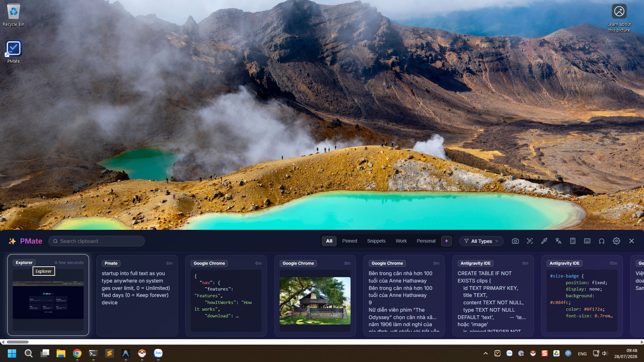
Task: Select the Personal category tab
Action: coord(426,241)
